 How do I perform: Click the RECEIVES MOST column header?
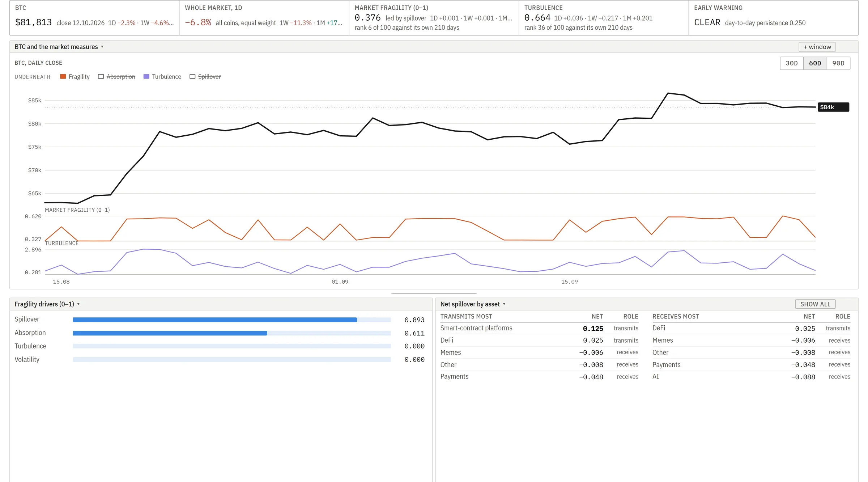676,317
